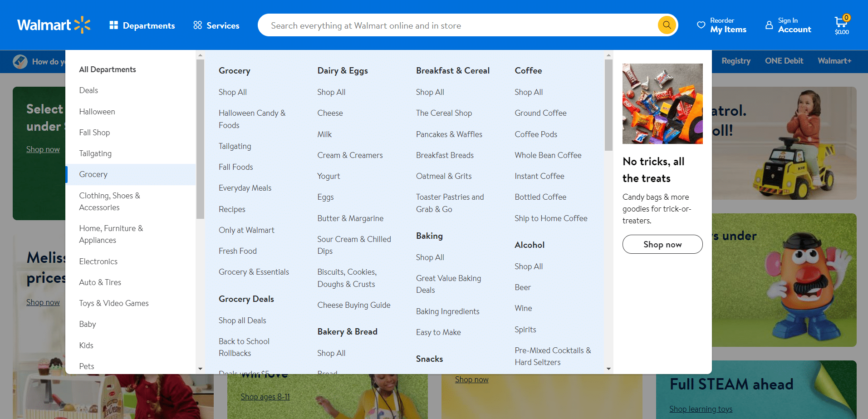Image resolution: width=868 pixels, height=419 pixels.
Task: Select Kids department
Action: click(x=86, y=345)
